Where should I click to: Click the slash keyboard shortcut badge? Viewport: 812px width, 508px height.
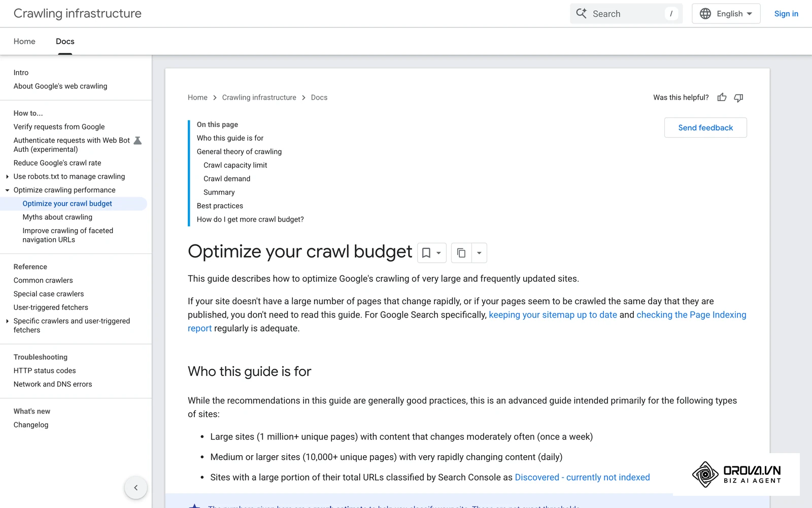click(x=671, y=14)
